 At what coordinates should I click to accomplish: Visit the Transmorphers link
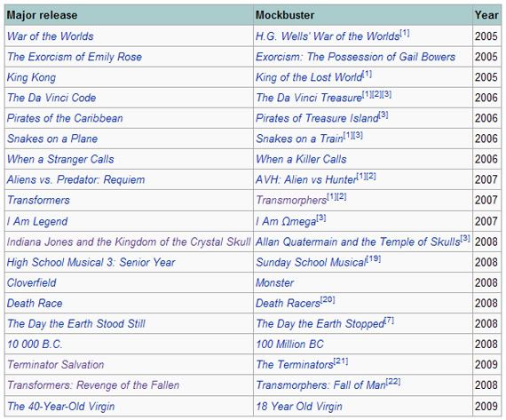pos(291,200)
